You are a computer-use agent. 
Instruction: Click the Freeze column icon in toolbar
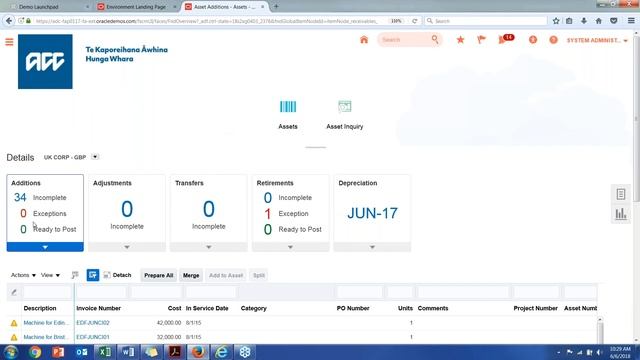pos(75,275)
